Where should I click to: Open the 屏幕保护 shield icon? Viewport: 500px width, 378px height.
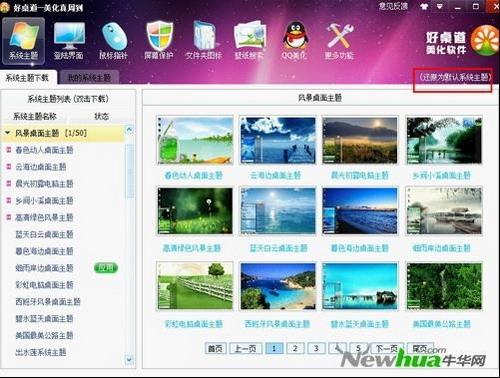coord(159,41)
